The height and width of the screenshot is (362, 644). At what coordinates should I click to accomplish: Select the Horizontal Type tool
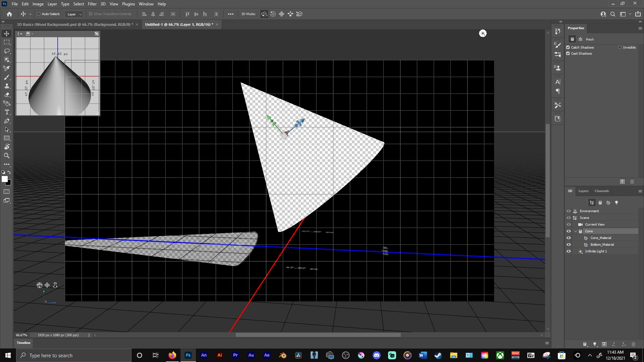pyautogui.click(x=6, y=112)
